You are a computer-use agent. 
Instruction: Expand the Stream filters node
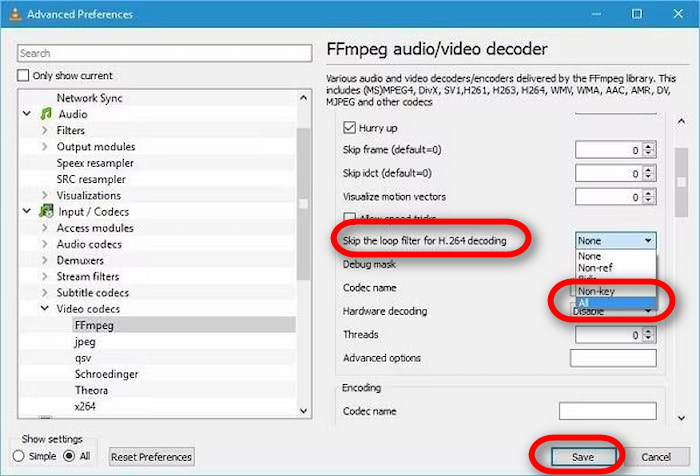[x=45, y=276]
